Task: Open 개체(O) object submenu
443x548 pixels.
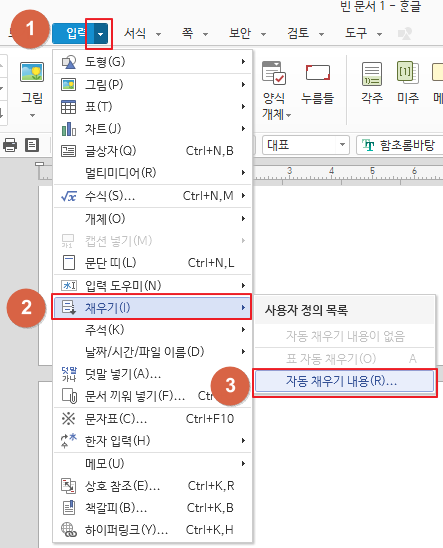Action: pyautogui.click(x=153, y=219)
